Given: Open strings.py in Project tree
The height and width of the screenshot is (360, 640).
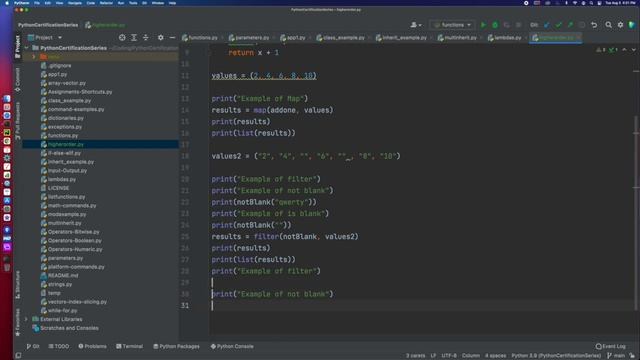Looking at the screenshot, I should tap(60, 284).
